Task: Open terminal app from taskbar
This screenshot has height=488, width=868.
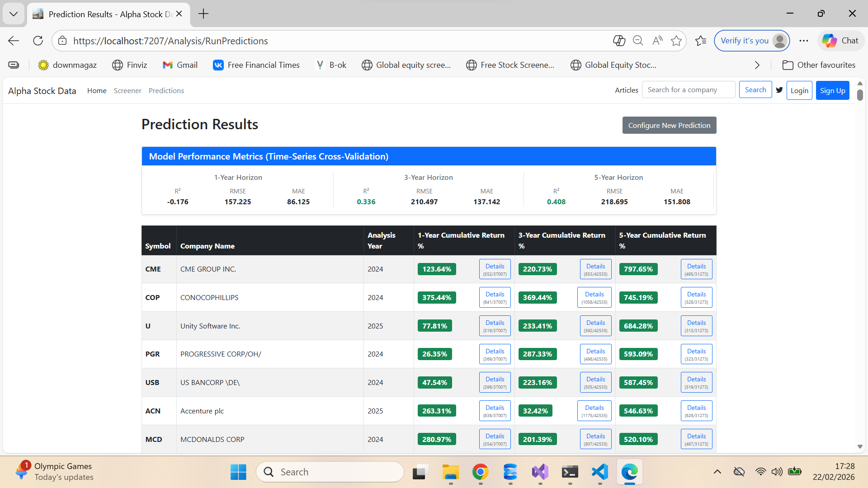Action: (x=570, y=472)
